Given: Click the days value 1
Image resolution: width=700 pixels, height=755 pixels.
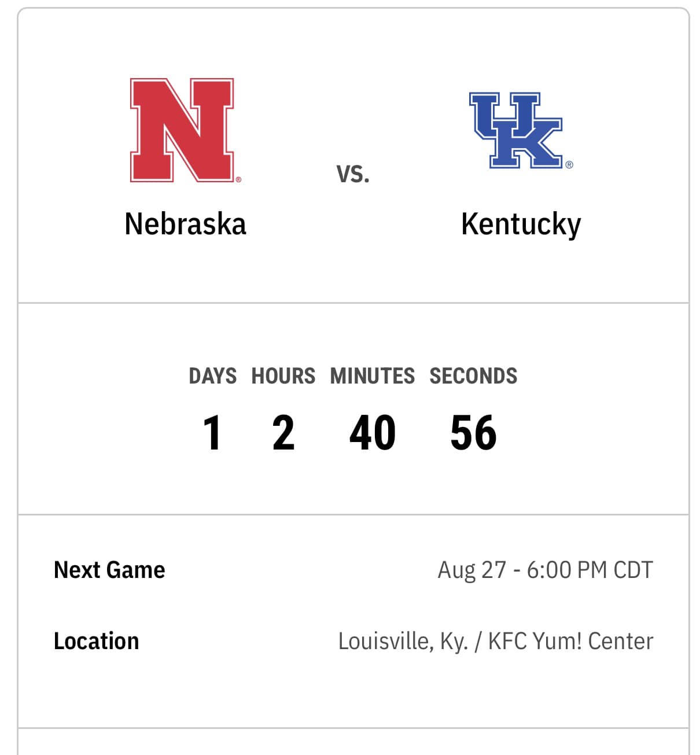Looking at the screenshot, I should (x=212, y=433).
